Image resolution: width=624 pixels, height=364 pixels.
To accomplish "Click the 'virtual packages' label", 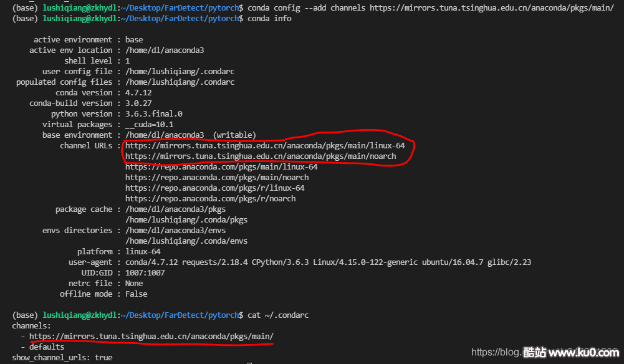I will point(77,125).
